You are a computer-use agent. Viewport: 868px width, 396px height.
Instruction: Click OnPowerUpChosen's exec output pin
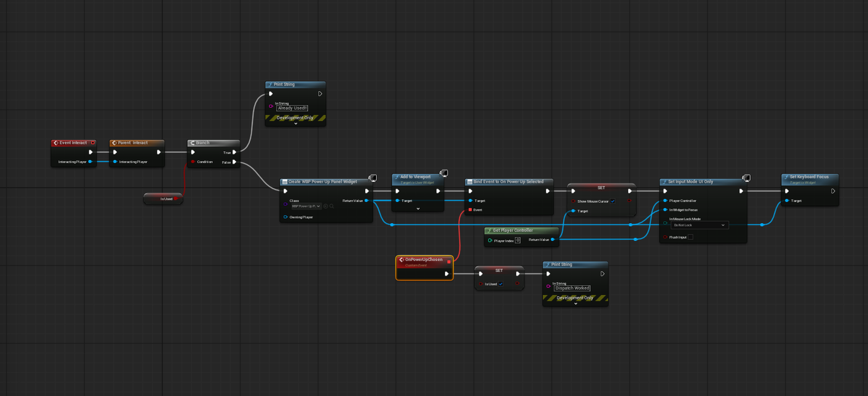point(447,273)
